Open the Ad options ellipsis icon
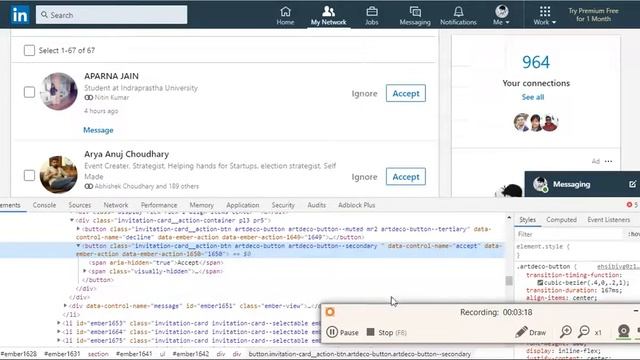Viewport: 640px width, 360px height. point(608,161)
